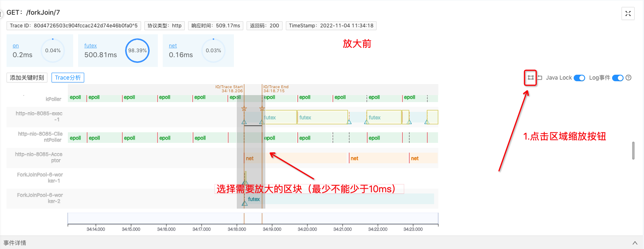Select the Trace分析 tab
The height and width of the screenshot is (249, 644).
click(68, 78)
